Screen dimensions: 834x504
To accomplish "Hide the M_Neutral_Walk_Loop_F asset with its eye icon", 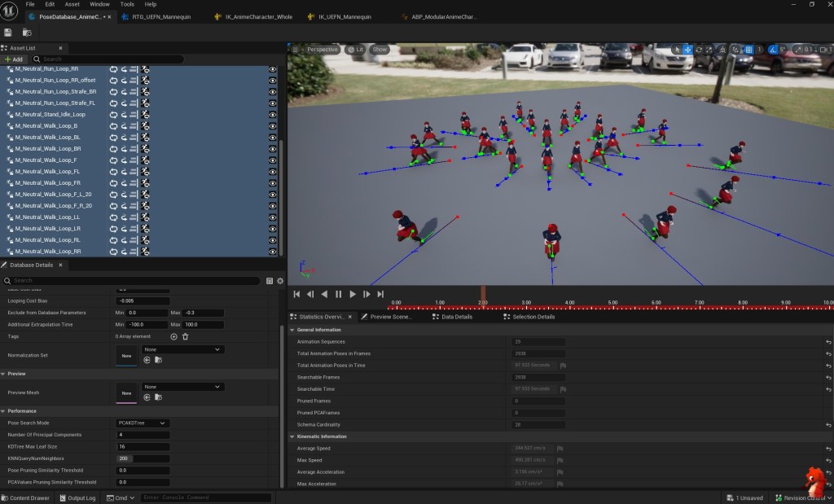I will tap(272, 160).
